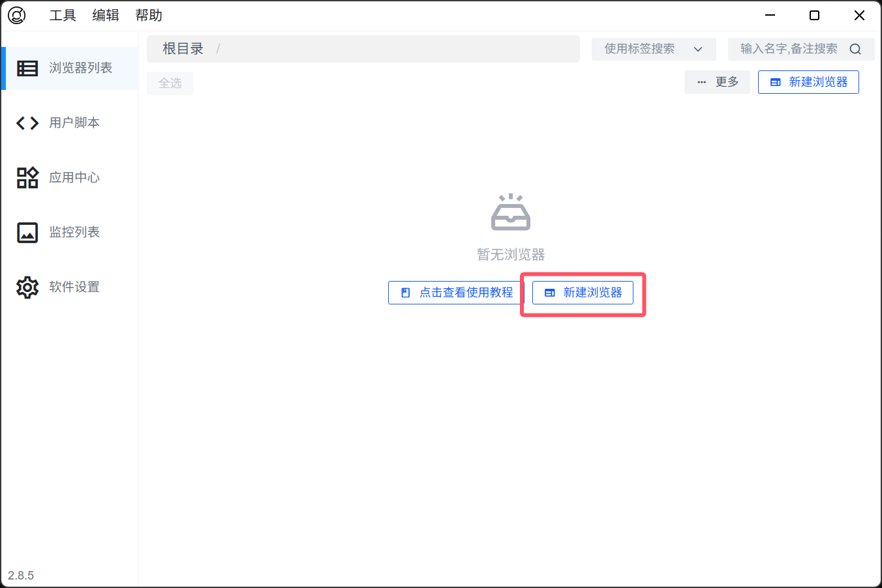This screenshot has width=882, height=588.
Task: Click 点击查看使用教程 button
Action: [455, 293]
